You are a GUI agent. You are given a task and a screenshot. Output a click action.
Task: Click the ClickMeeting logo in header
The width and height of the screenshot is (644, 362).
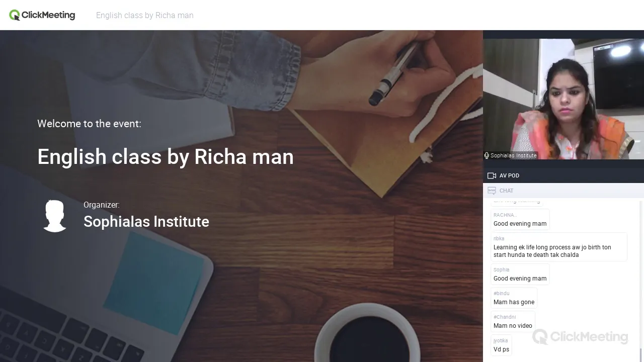click(42, 15)
